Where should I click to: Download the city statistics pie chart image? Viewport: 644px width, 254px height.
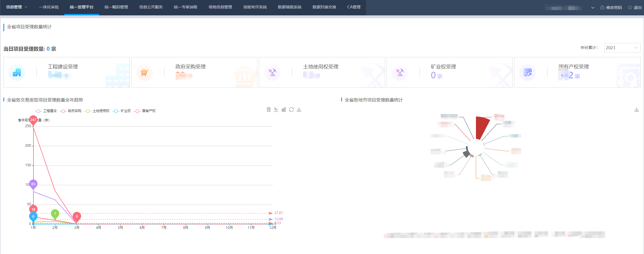point(637,110)
